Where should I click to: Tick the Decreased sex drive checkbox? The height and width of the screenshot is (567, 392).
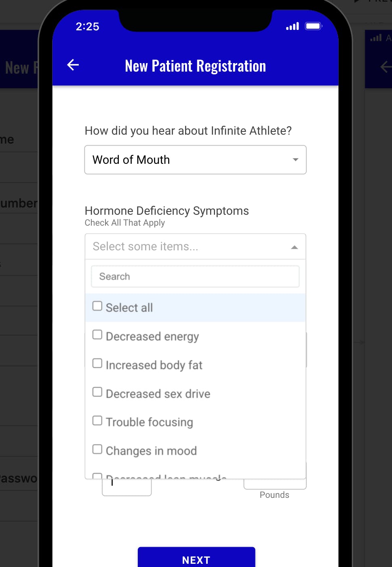[97, 392]
